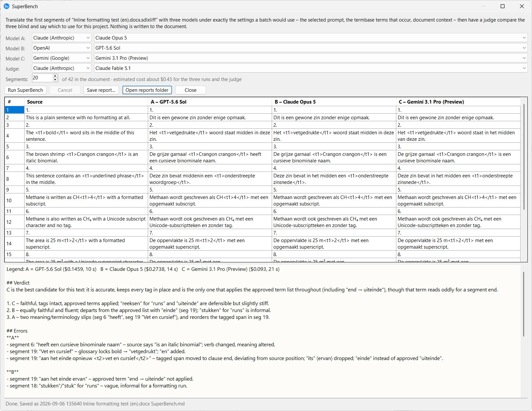Click the '## Errors' heading text
This screenshot has width=532, height=411.
[17, 331]
